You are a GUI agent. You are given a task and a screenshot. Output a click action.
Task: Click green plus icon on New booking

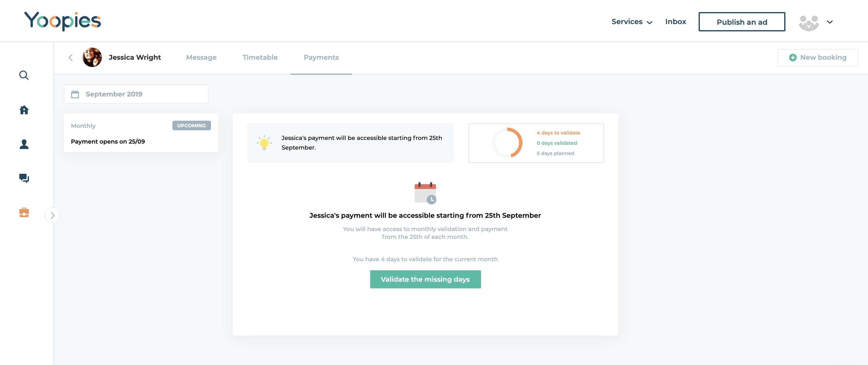pos(793,58)
